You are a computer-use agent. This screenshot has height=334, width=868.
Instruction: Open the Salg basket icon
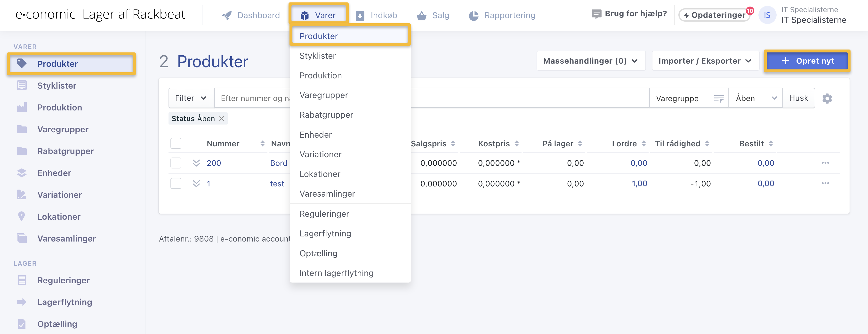(421, 15)
